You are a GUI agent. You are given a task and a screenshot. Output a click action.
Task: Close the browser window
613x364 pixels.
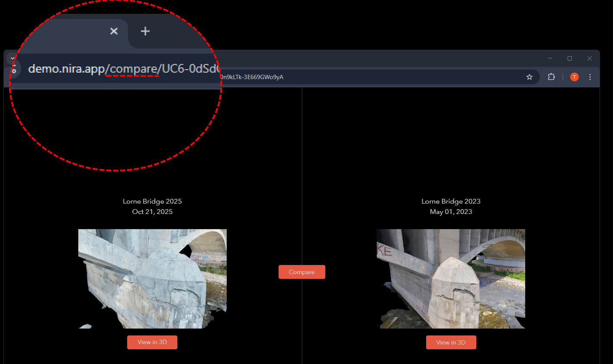coord(590,58)
